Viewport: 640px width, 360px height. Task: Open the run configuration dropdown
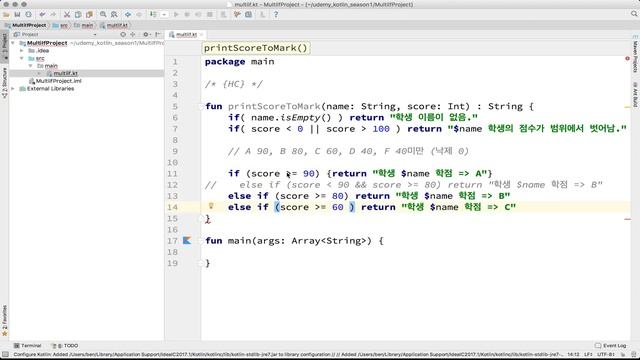164,14
